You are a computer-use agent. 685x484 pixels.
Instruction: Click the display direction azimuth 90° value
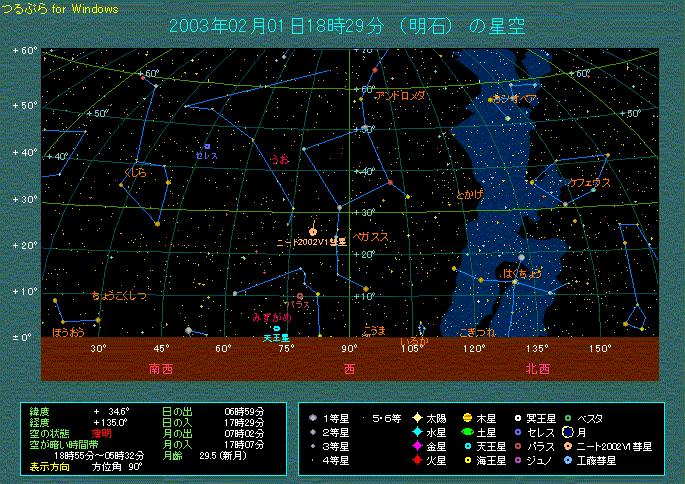(108, 466)
